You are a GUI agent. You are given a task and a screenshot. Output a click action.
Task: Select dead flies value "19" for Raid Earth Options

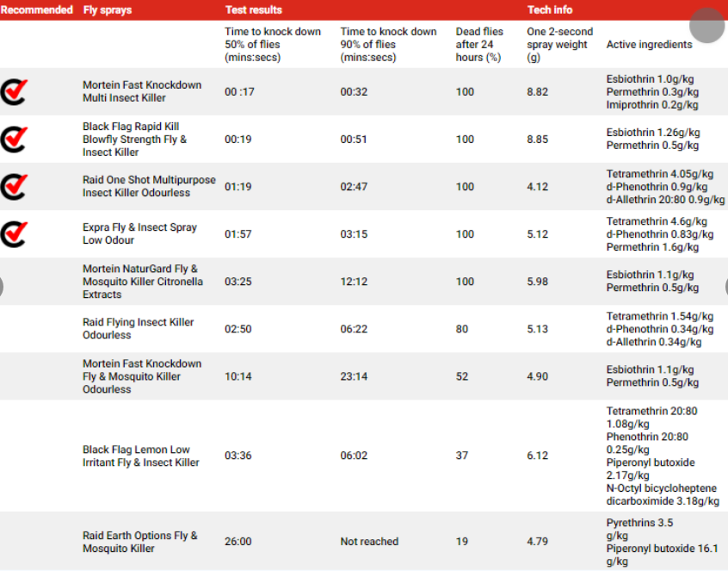click(x=462, y=541)
